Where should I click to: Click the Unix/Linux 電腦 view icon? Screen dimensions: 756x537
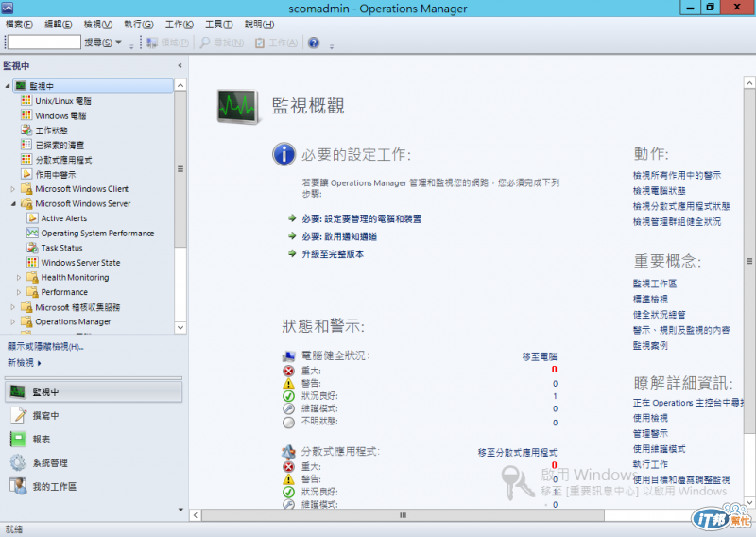pos(26,100)
